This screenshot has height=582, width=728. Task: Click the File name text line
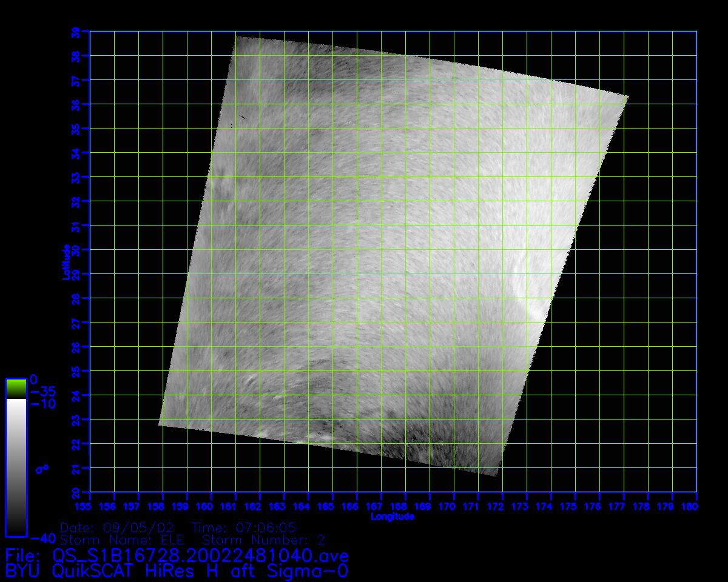coord(177,555)
